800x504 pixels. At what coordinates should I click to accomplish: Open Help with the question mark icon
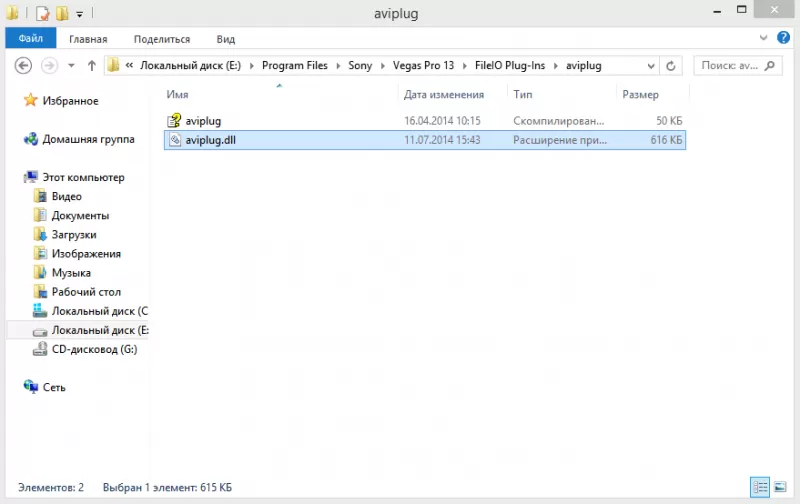tap(783, 38)
